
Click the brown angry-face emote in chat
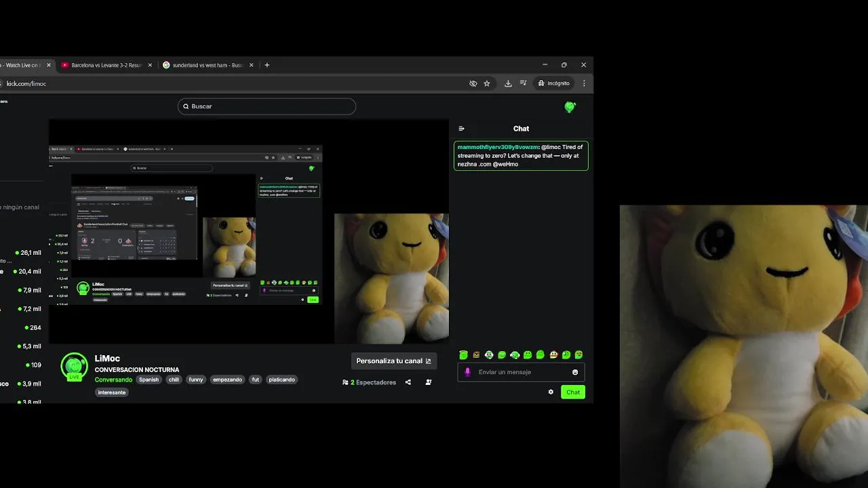tap(476, 354)
